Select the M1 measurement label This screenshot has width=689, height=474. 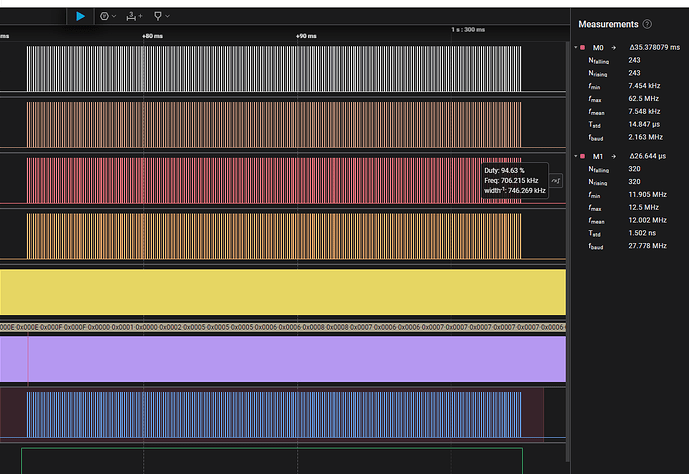pyautogui.click(x=599, y=157)
